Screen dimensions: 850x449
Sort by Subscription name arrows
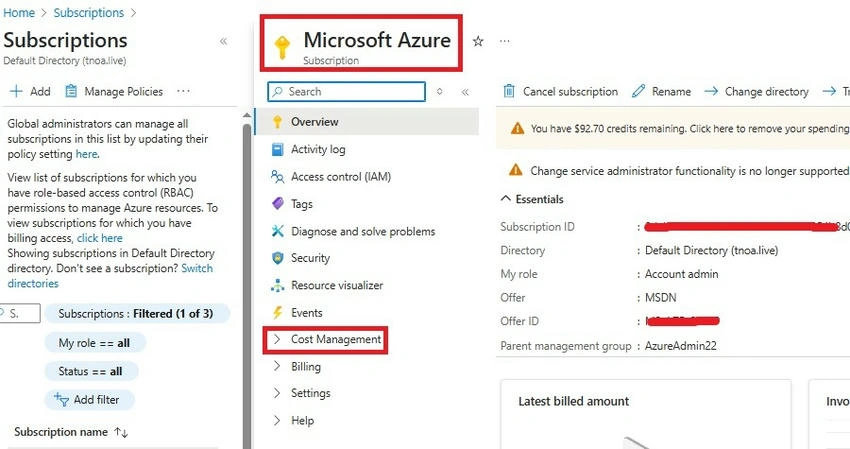coord(121,432)
